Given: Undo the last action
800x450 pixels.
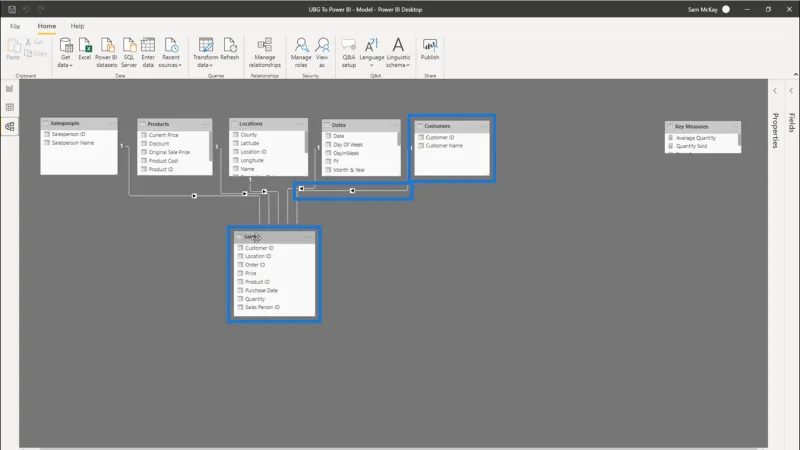Looking at the screenshot, I should (x=26, y=9).
